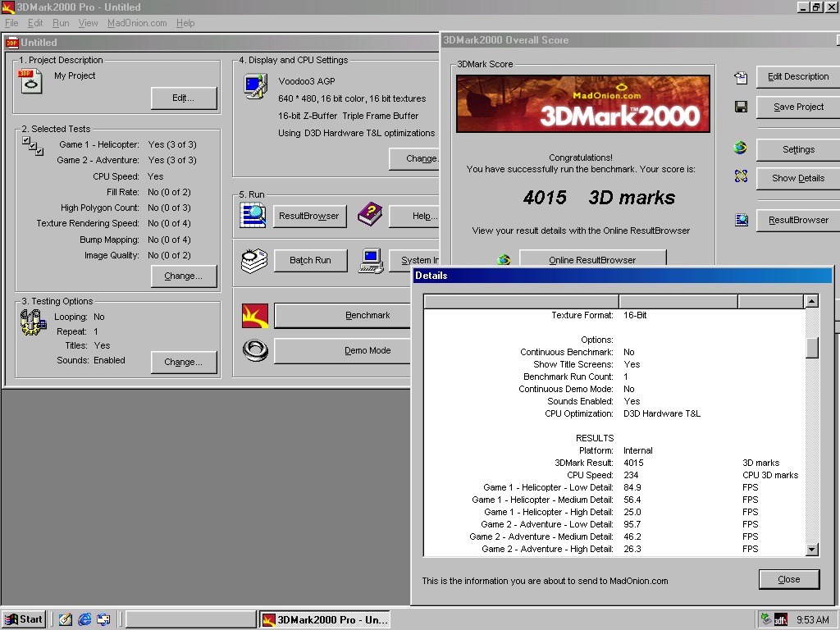Click the System Info computer icon

(371, 261)
